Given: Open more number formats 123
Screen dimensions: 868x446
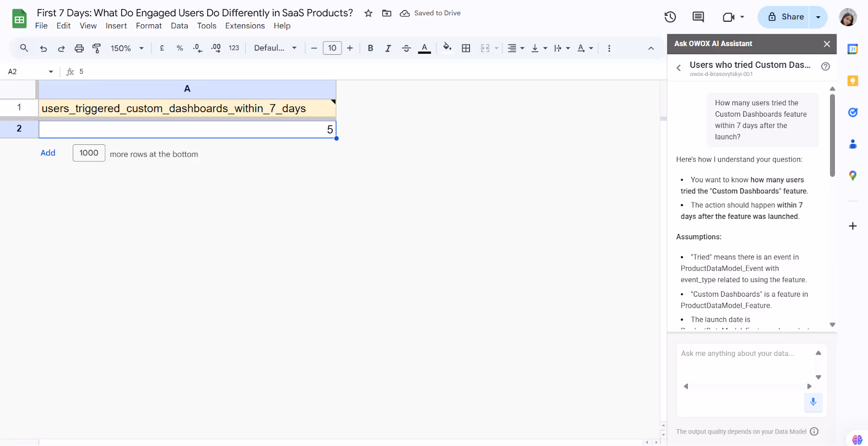Looking at the screenshot, I should 234,48.
